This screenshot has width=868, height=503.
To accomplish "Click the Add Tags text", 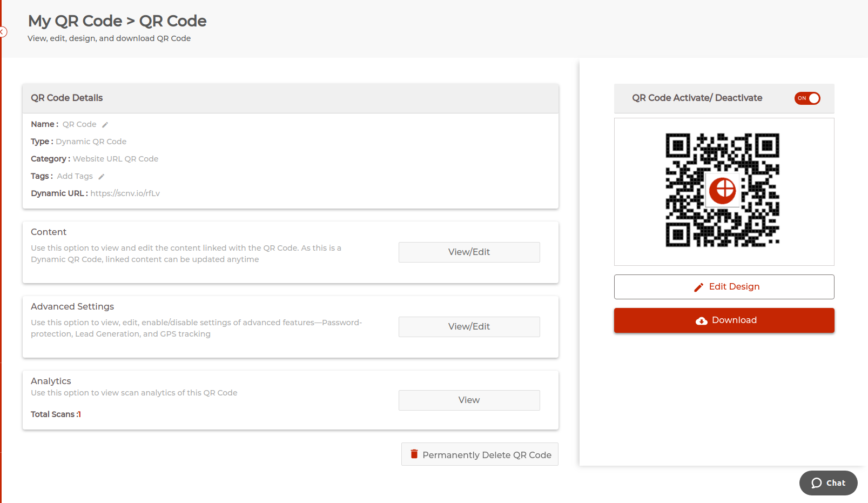I will pos(75,176).
